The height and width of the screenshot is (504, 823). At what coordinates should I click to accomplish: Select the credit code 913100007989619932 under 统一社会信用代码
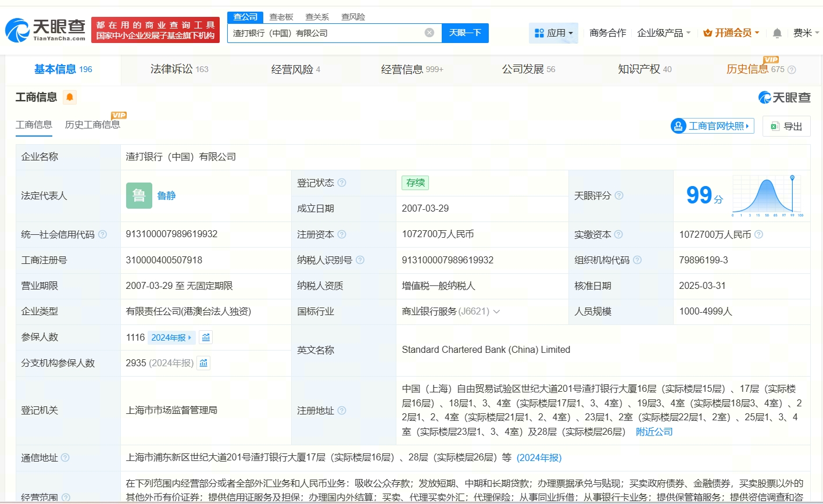click(171, 234)
